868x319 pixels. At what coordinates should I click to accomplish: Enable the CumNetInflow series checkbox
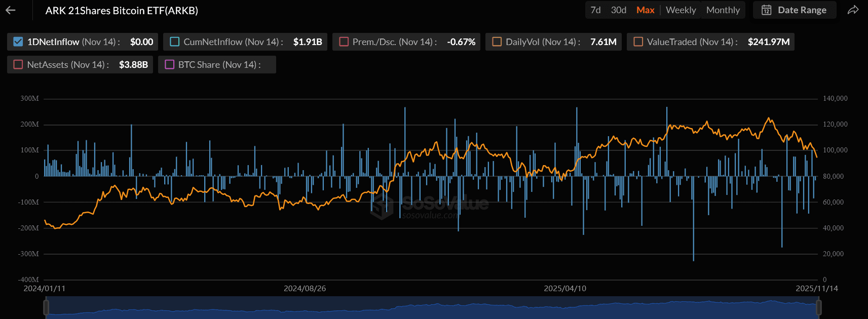click(174, 42)
